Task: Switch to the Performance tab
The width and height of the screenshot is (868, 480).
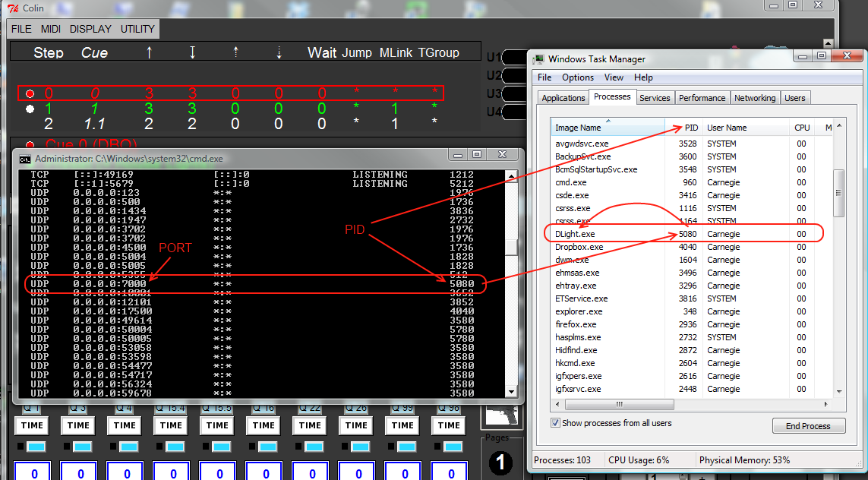Action: [x=702, y=98]
